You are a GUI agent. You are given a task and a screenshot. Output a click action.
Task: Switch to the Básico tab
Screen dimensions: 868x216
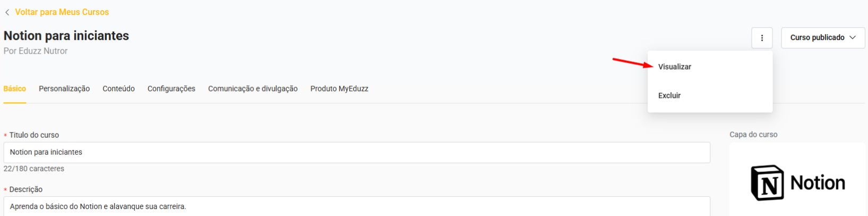15,89
